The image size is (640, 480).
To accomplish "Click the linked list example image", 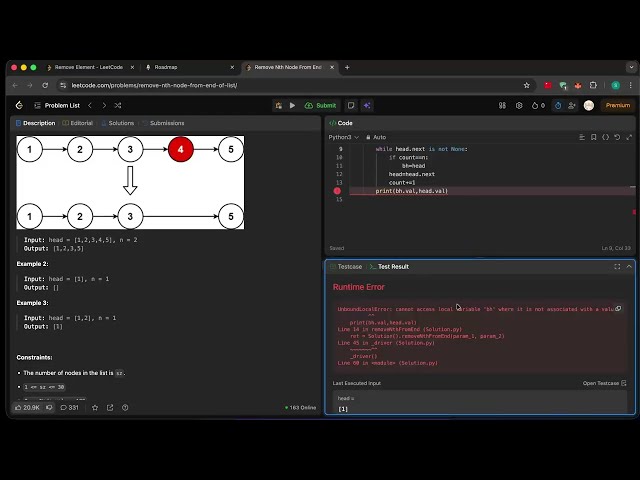I will (x=130, y=182).
